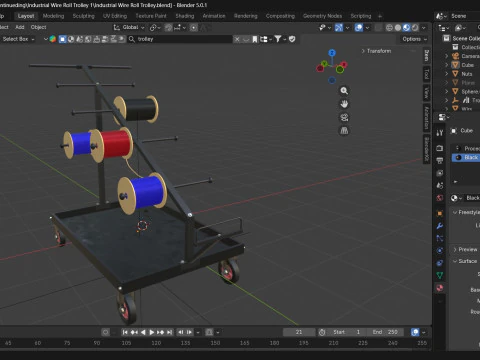Open the Particles properties tab icon
Image resolution: width=480 pixels, height=360 pixels.
click(x=440, y=238)
